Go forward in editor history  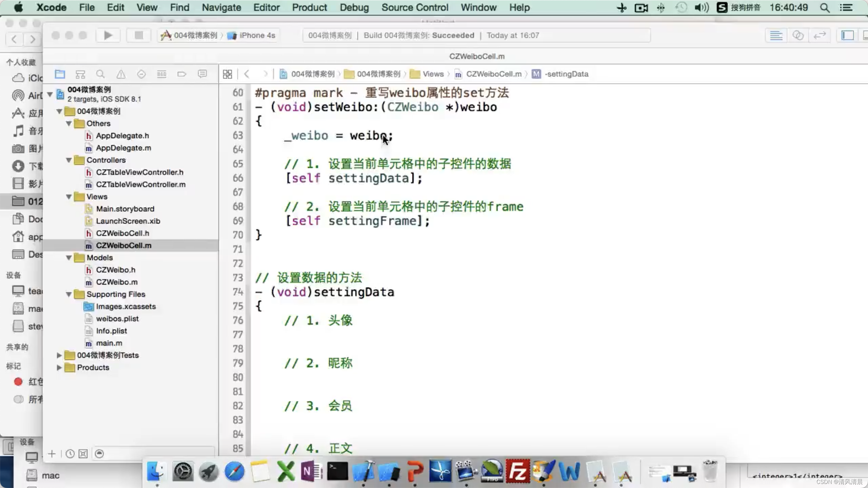(265, 74)
